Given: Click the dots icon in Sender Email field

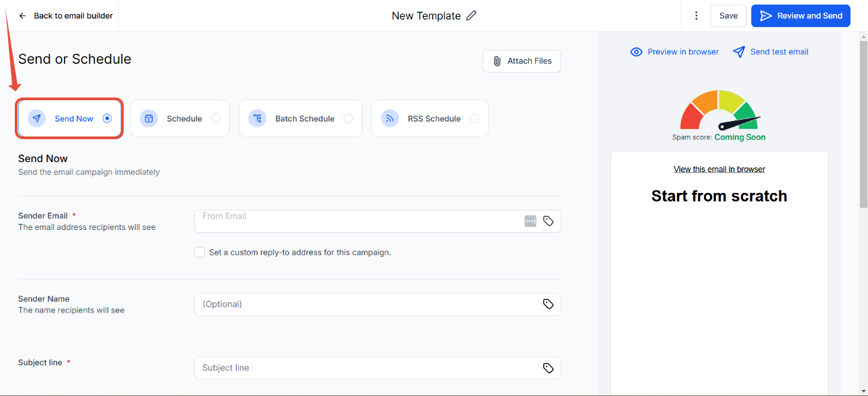Looking at the screenshot, I should point(530,221).
